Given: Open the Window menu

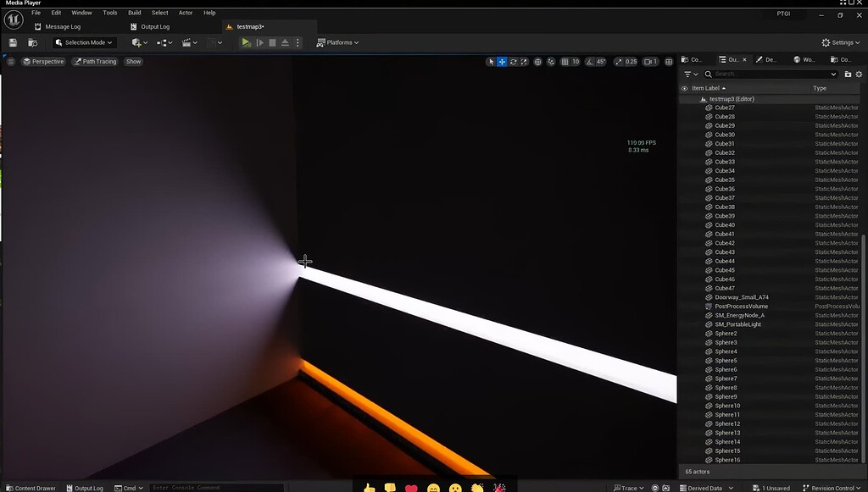Looking at the screenshot, I should tap(81, 13).
